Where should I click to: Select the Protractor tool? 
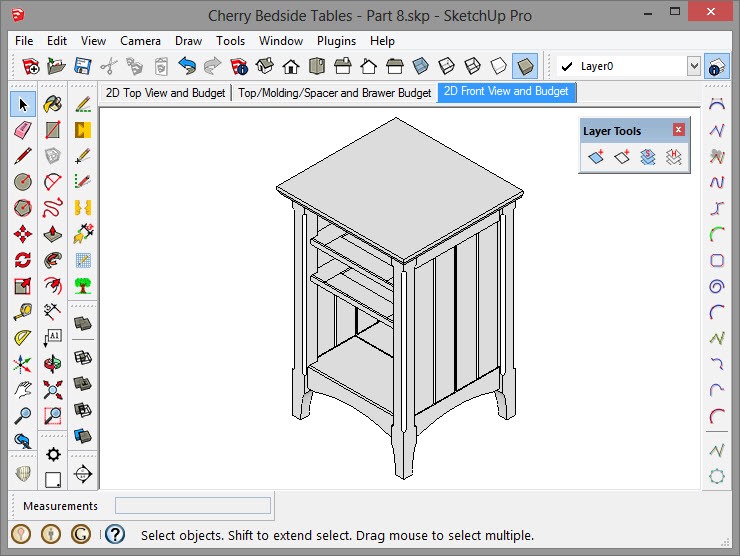point(23,338)
